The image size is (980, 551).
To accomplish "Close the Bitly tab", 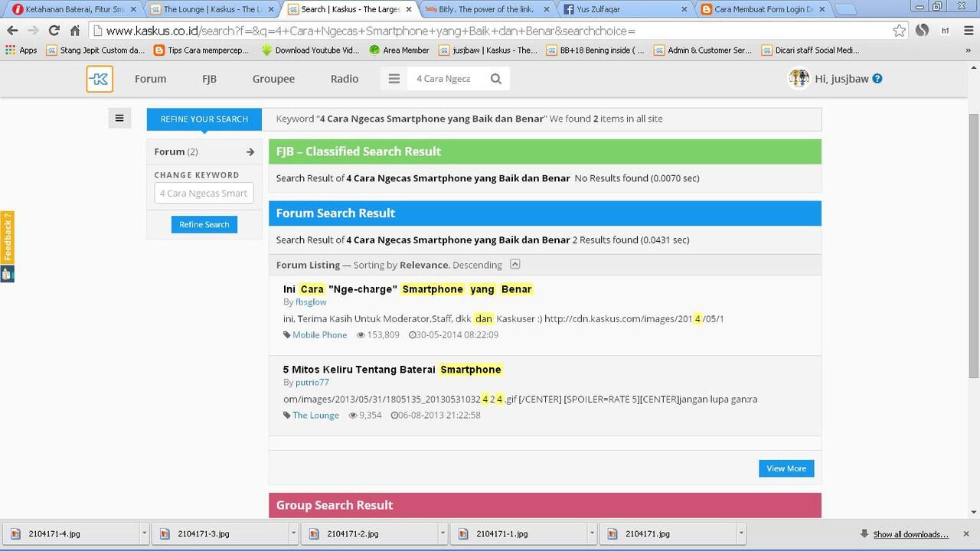I will tap(545, 9).
